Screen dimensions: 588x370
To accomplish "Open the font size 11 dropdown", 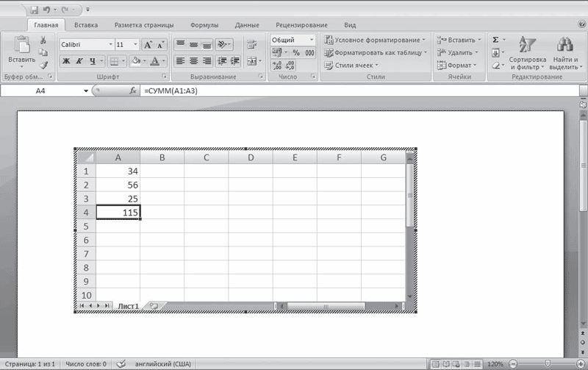I will tap(136, 45).
